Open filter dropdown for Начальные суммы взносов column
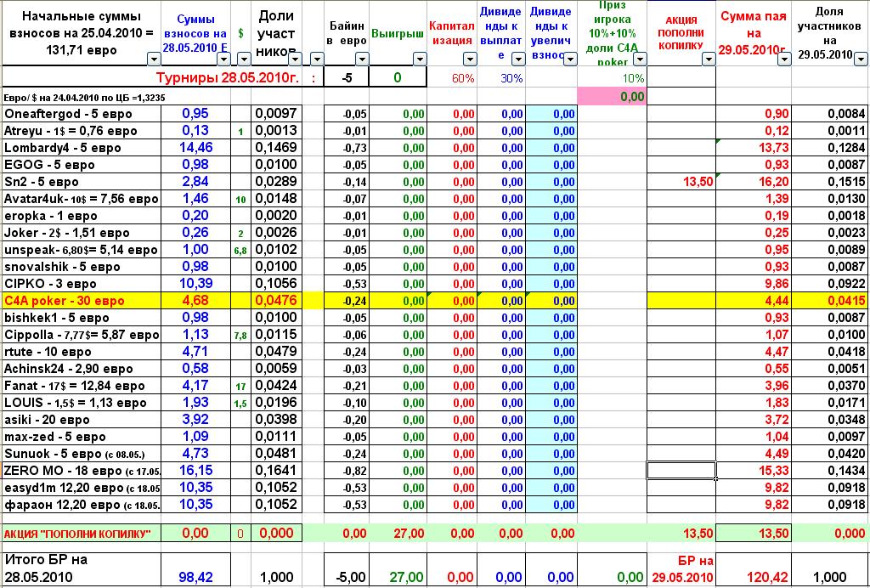870x588 pixels. point(153,59)
